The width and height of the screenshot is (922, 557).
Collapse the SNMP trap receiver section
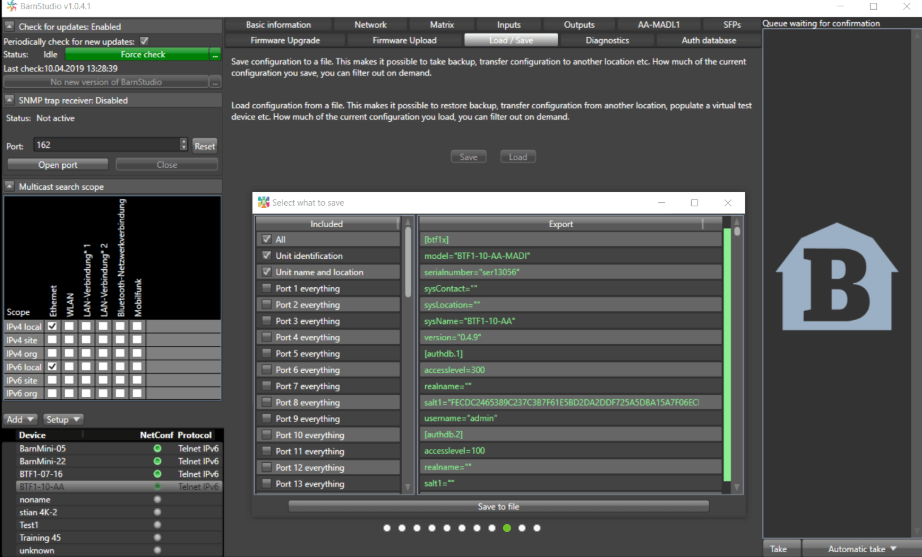(x=10, y=100)
